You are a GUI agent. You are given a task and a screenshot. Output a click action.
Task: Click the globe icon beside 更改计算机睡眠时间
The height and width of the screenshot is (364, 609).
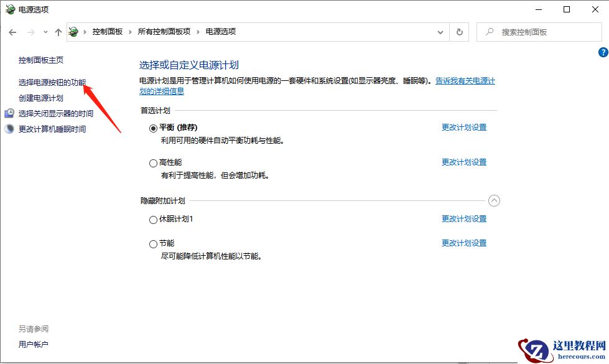click(8, 129)
